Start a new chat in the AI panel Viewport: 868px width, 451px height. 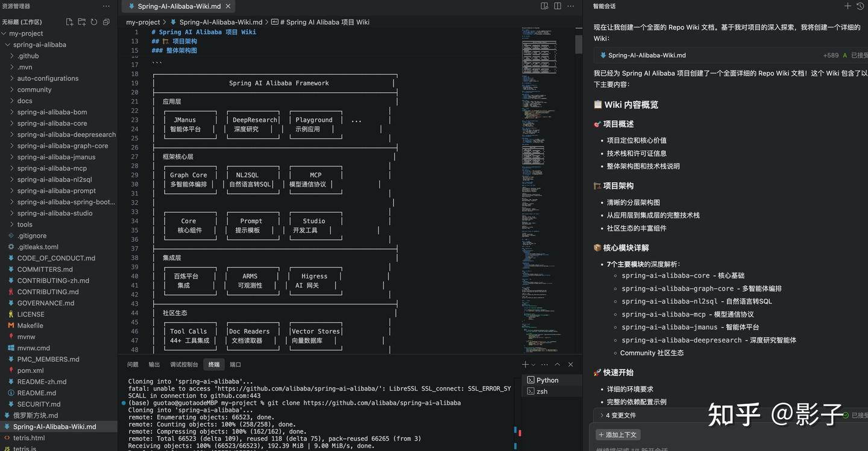click(x=848, y=6)
